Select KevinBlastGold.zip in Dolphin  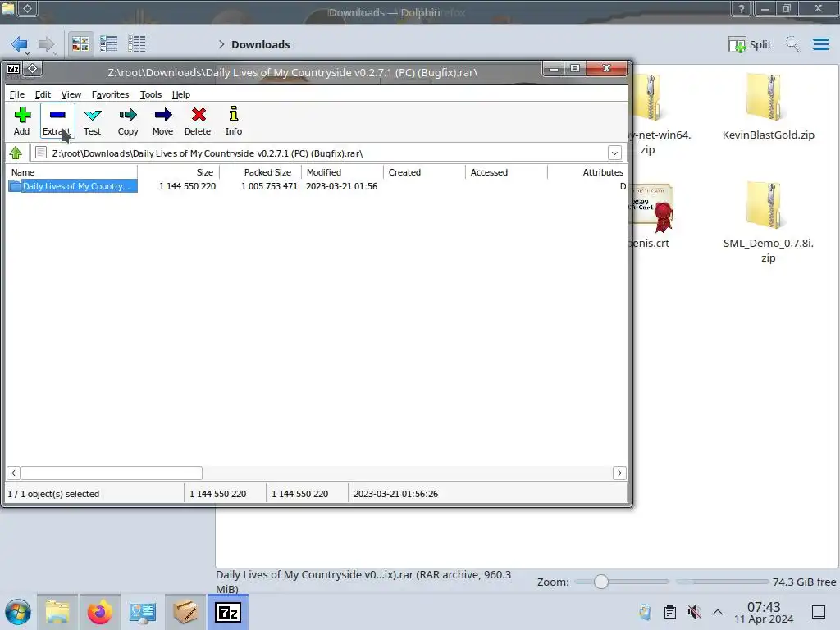pyautogui.click(x=768, y=107)
